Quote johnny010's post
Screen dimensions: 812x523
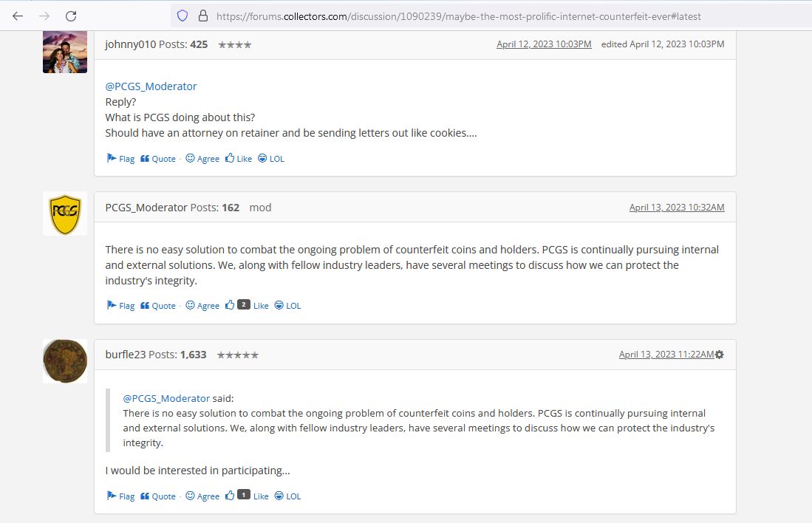(158, 159)
